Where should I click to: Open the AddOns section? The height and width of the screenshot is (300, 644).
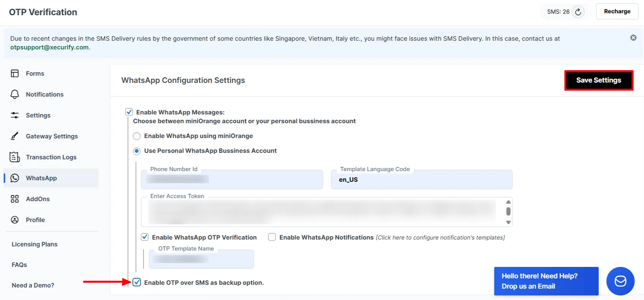(x=38, y=199)
